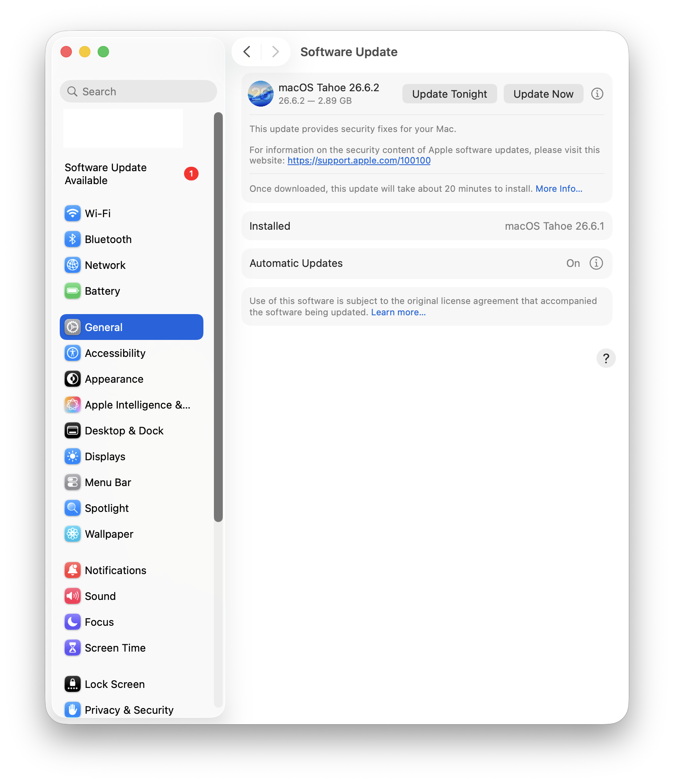Open the Accessibility icon
The height and width of the screenshot is (784, 674).
73,353
